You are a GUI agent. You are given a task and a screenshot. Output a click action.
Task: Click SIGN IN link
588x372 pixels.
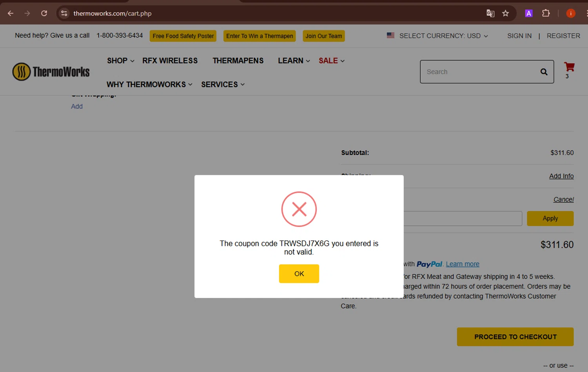coord(519,36)
